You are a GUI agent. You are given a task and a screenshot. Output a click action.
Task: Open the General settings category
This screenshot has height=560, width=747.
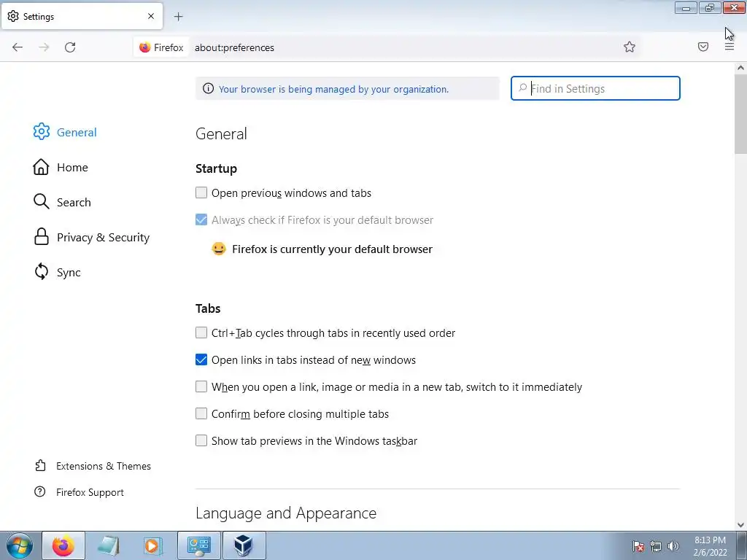(x=65, y=132)
